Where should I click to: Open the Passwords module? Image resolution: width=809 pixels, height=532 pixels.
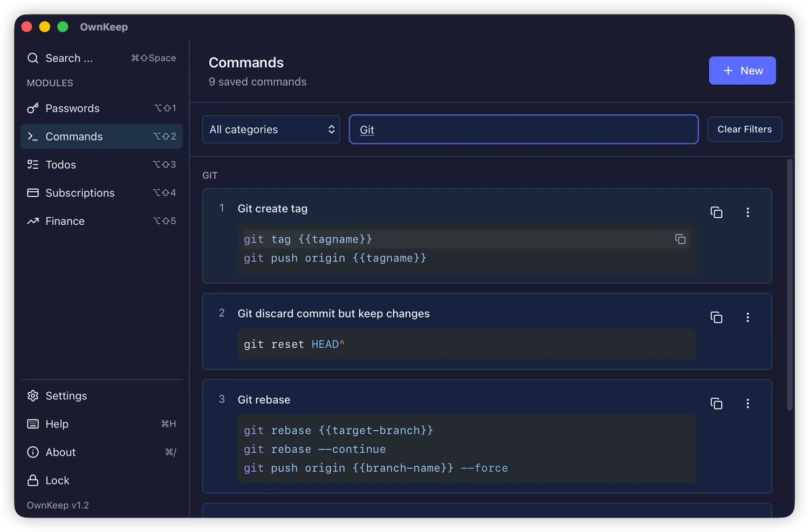[x=101, y=108]
